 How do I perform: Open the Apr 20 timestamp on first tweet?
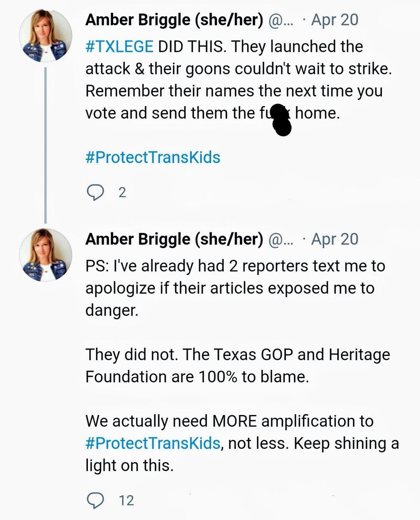(335, 20)
